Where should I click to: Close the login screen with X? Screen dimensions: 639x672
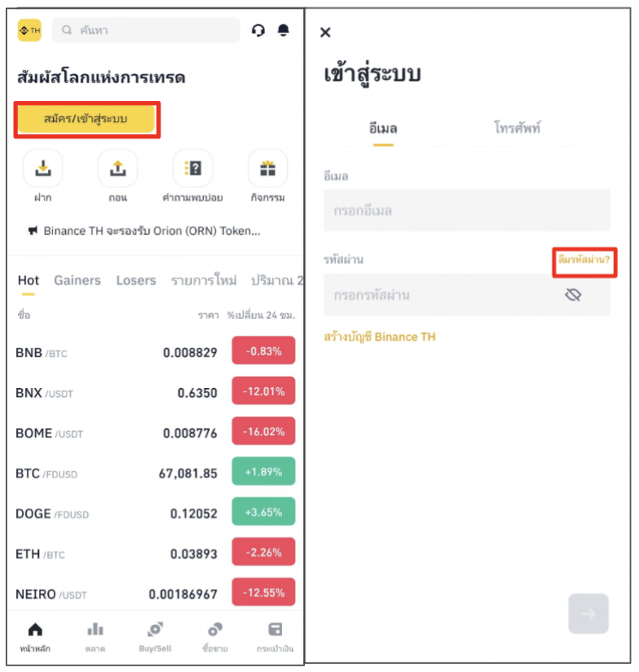325,33
